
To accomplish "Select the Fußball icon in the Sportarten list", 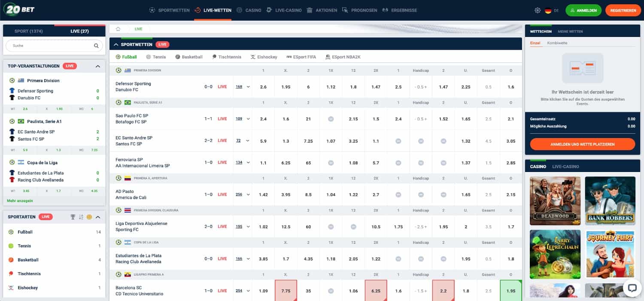I will [x=11, y=232].
